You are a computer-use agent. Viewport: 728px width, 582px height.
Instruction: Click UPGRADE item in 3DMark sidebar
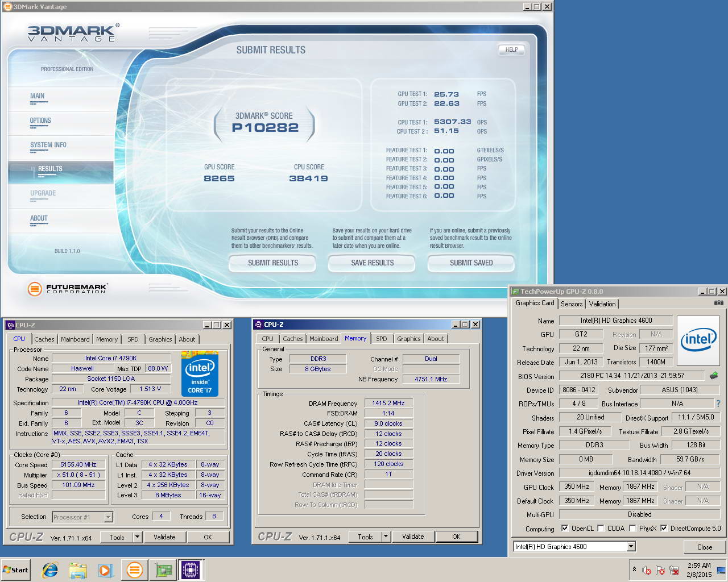43,193
